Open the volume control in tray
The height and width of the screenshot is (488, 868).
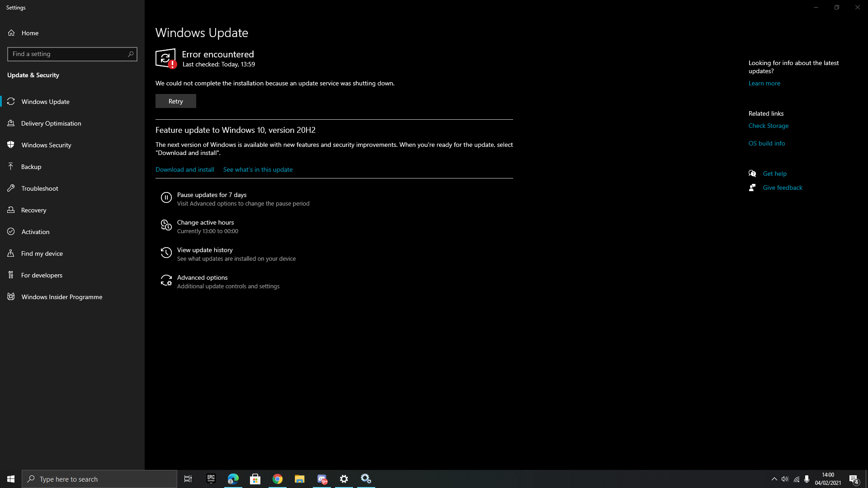click(785, 479)
